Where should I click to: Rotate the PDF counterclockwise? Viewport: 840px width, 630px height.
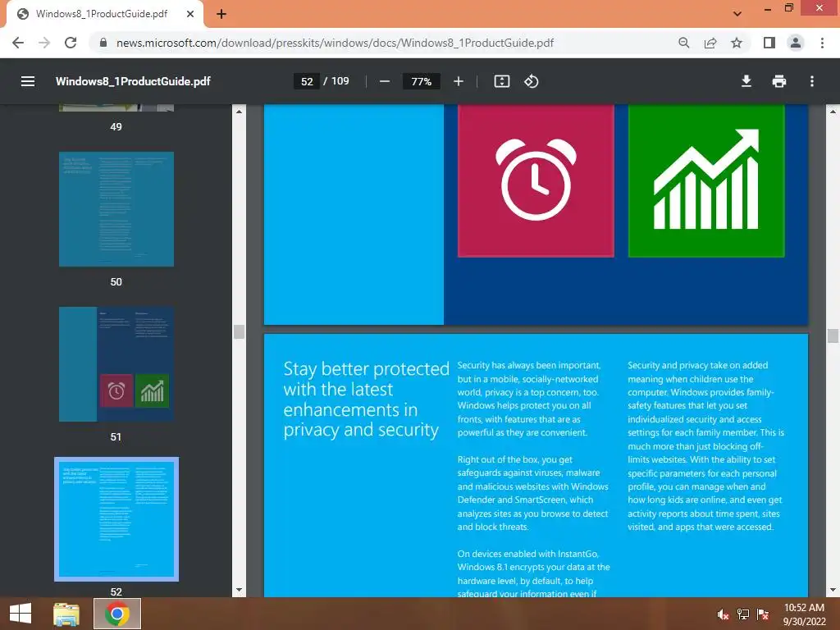(x=532, y=81)
